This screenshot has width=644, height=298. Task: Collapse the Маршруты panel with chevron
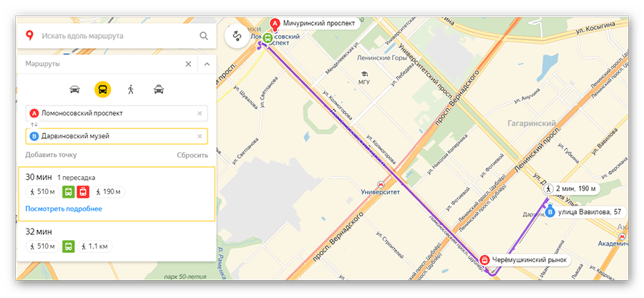(207, 64)
